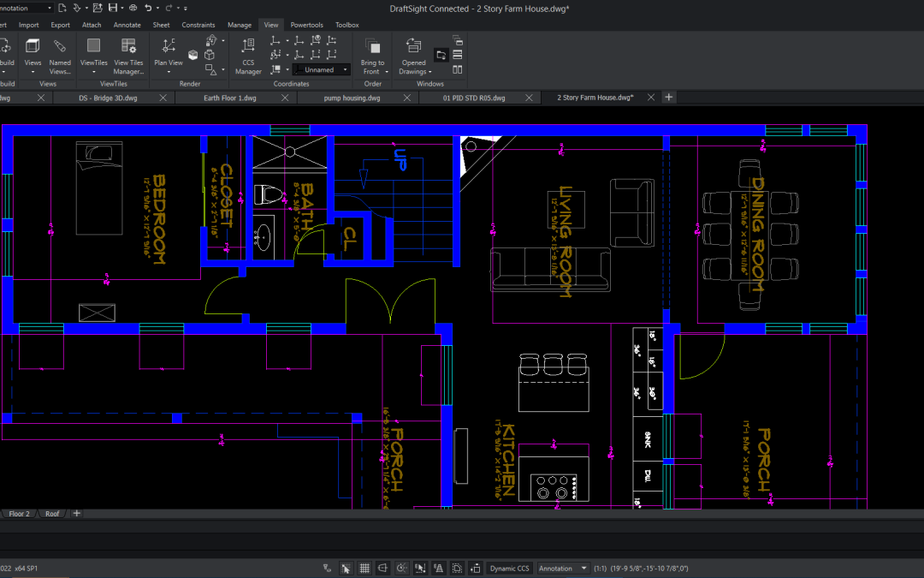Image resolution: width=924 pixels, height=578 pixels.
Task: Expand the Views dropdown arrow
Action: [x=33, y=72]
